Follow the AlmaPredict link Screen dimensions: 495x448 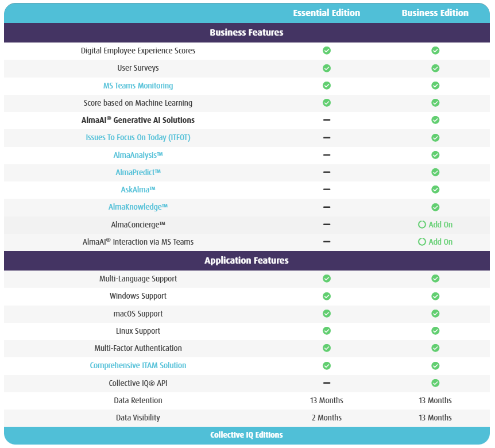click(x=138, y=172)
